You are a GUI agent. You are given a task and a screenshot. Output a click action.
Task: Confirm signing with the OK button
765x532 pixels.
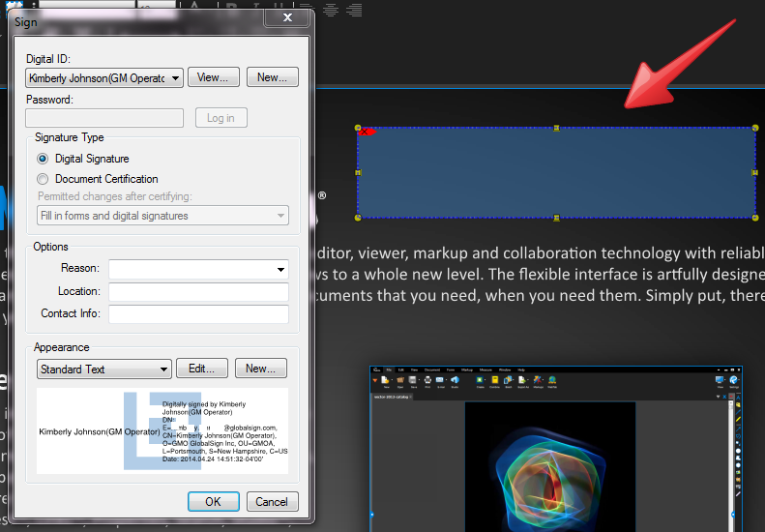(x=214, y=501)
